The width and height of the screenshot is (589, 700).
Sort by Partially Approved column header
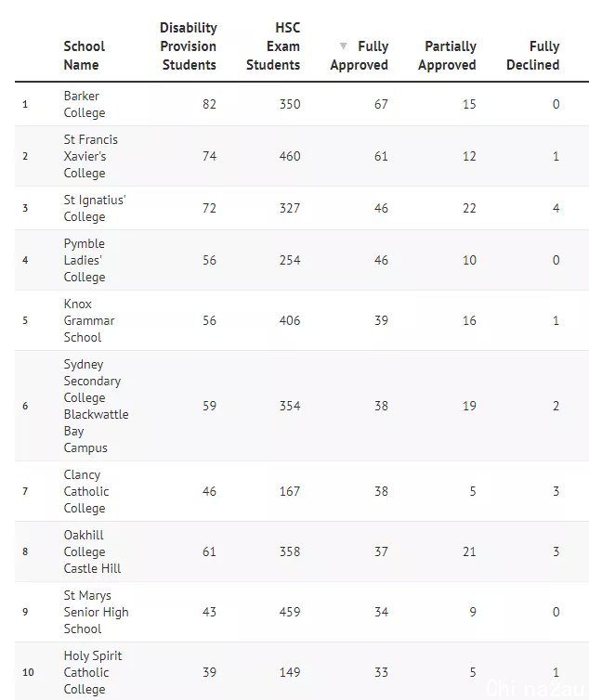[447, 56]
